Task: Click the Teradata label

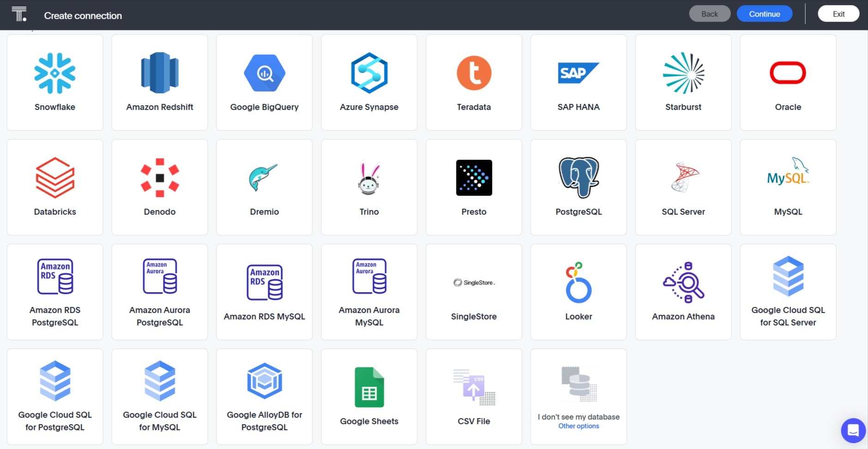Action: pos(474,107)
